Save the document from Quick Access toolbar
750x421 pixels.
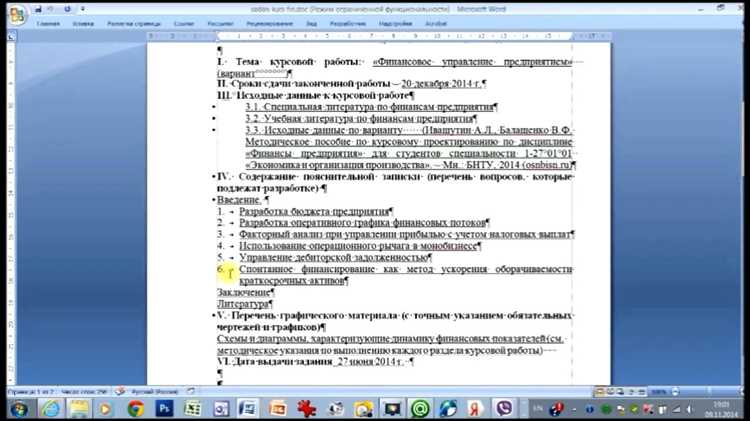click(38, 9)
